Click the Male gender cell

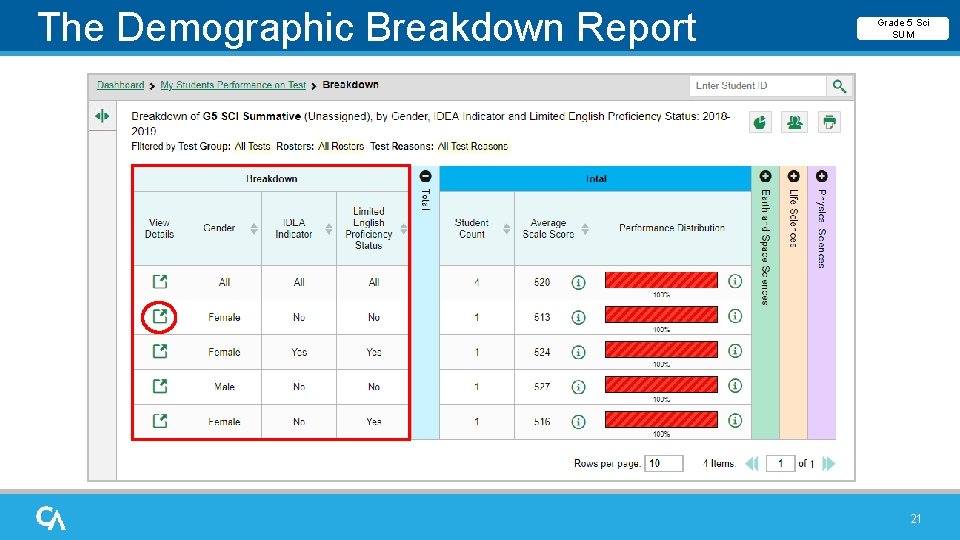coord(224,387)
